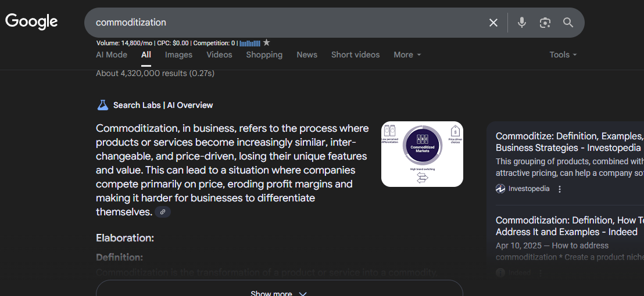Screen dimensions: 644x296
Task: Expand AI Overview with Show more
Action: [x=279, y=293]
